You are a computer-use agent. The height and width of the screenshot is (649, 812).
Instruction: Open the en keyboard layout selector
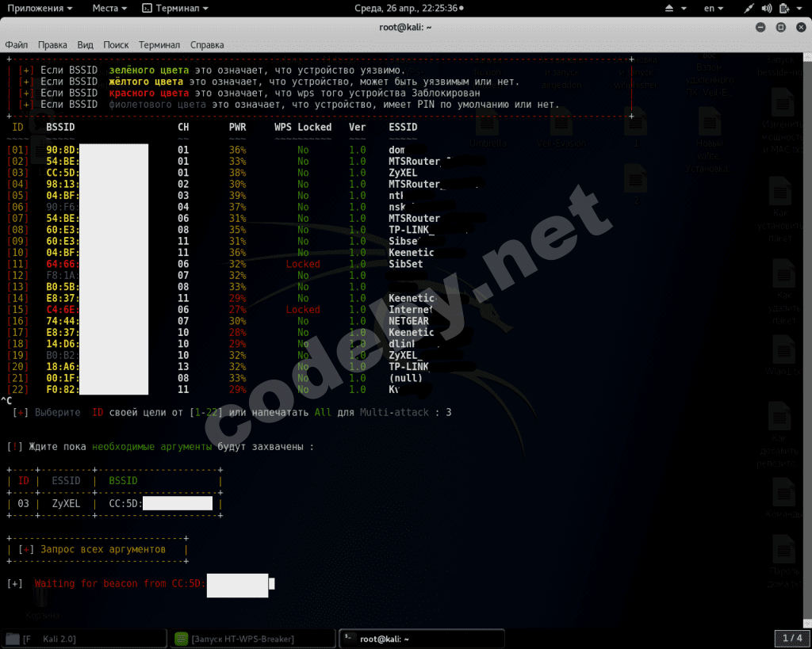tap(714, 8)
